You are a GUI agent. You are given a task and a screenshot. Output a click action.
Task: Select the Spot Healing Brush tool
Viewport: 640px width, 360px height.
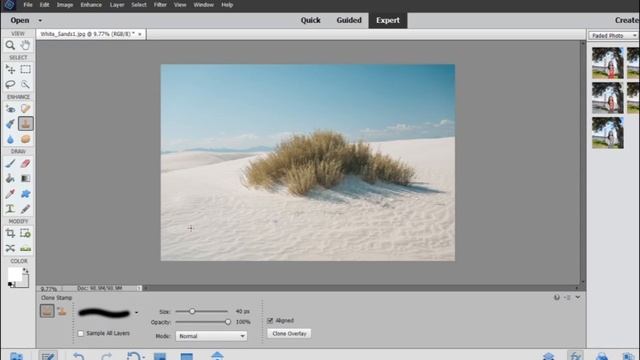coord(25,109)
